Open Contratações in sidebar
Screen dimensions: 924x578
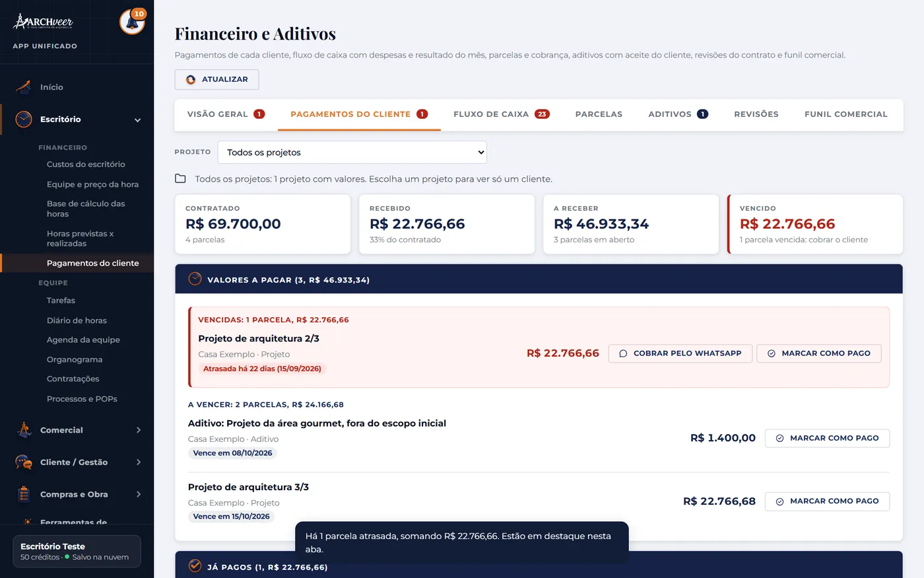73,379
